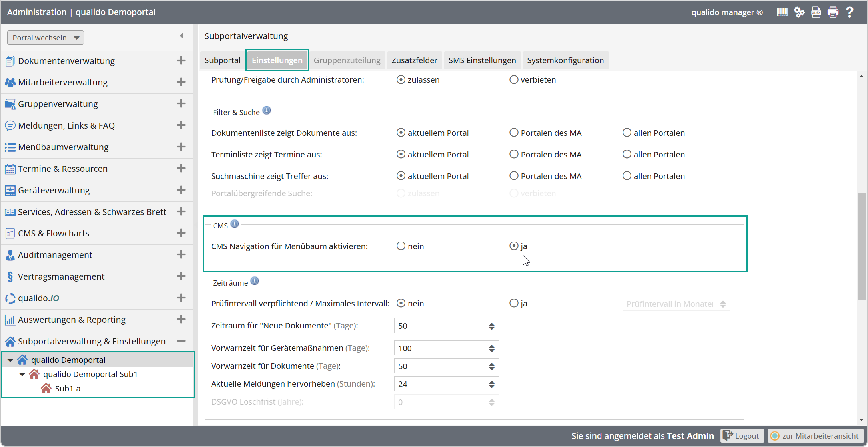Expand Auditmanagement with its plus sign
This screenshot has width=868, height=447.
181,254
